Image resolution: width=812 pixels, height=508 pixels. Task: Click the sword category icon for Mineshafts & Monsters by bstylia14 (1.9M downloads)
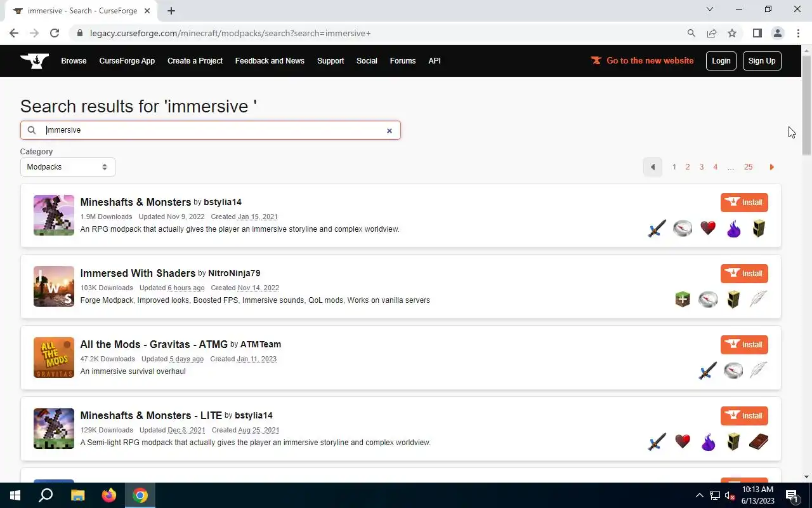(x=657, y=228)
